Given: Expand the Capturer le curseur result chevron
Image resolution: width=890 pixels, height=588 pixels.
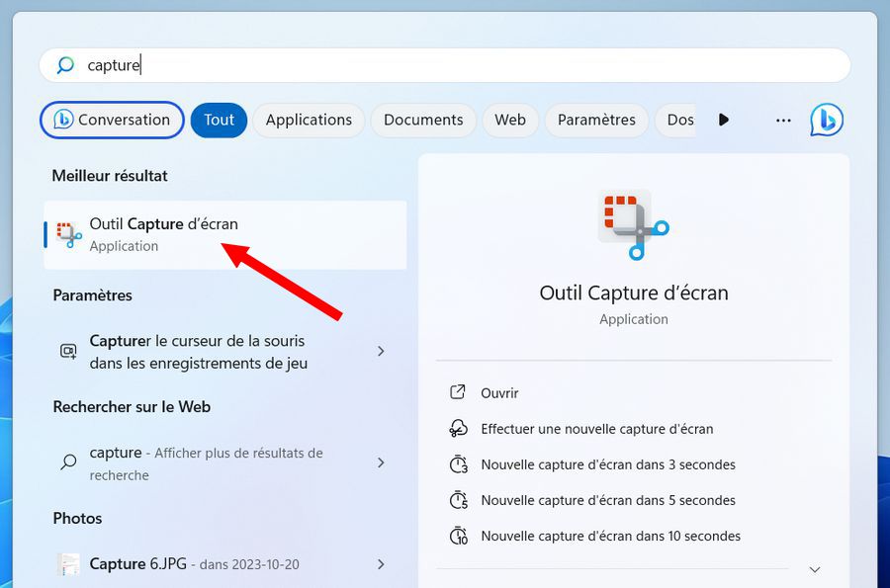Looking at the screenshot, I should (381, 352).
